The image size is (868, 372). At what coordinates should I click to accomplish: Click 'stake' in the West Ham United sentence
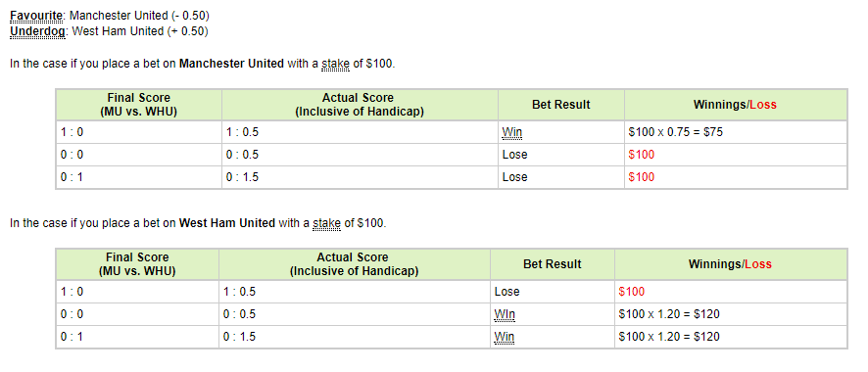tap(326, 223)
